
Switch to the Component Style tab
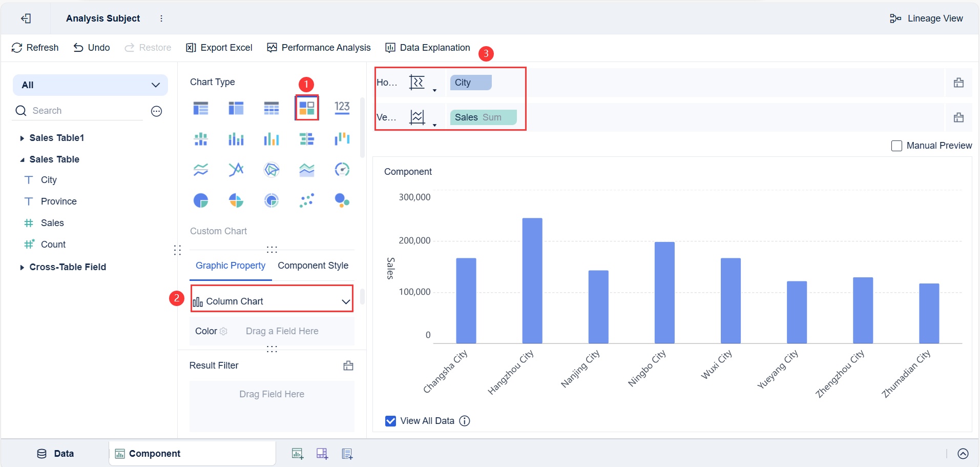(x=312, y=266)
